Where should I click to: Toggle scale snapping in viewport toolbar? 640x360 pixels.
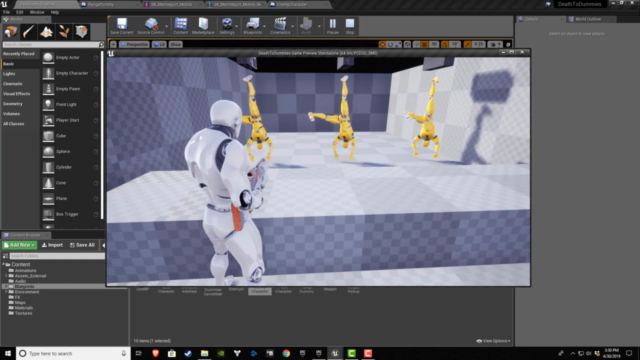[x=467, y=44]
